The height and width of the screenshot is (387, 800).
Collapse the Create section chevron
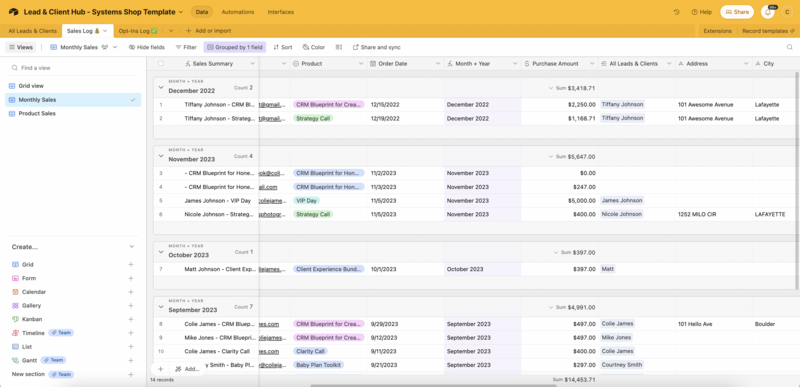(132, 247)
